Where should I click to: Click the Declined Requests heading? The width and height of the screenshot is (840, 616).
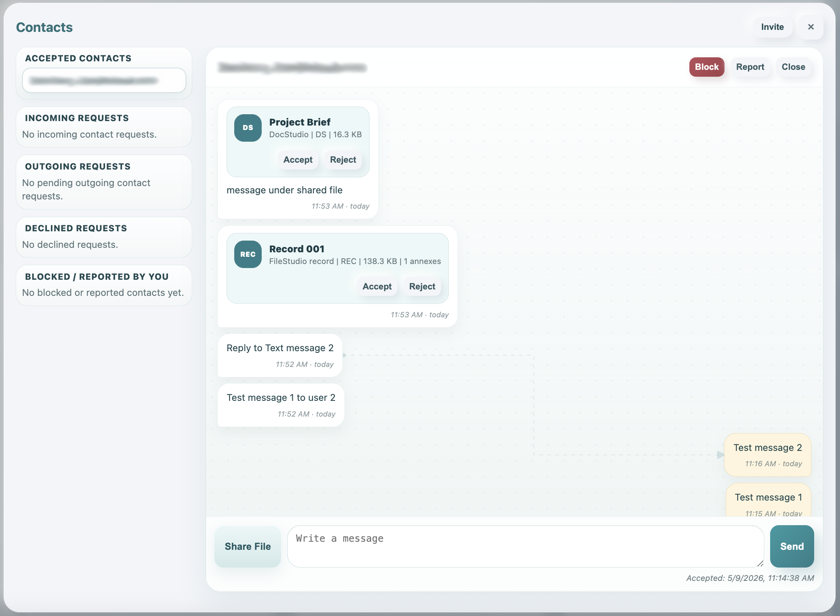(76, 228)
